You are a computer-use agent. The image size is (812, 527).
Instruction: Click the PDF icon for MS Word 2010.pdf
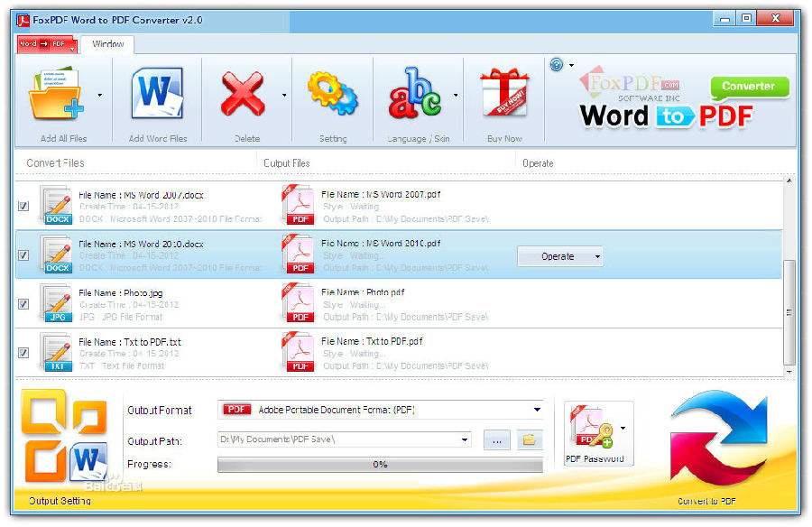299,254
